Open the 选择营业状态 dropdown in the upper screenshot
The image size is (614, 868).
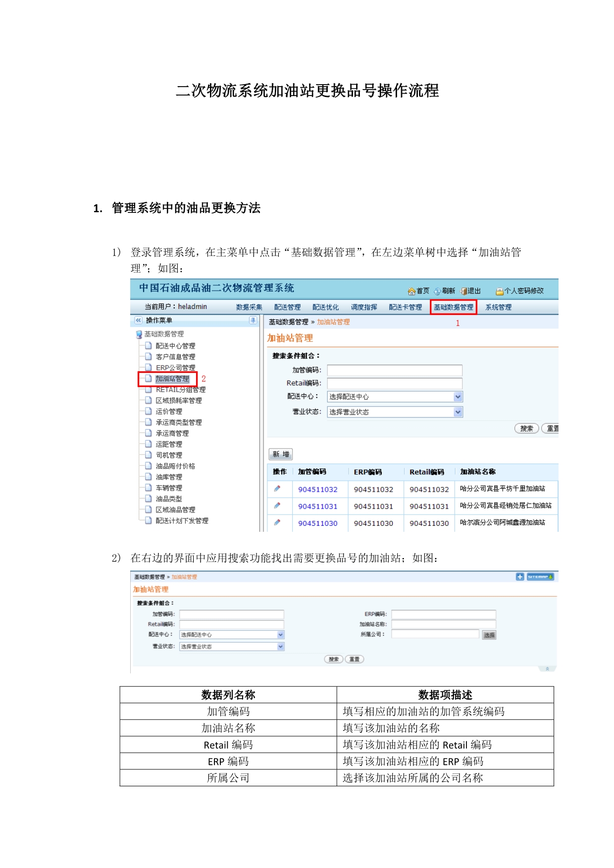458,412
